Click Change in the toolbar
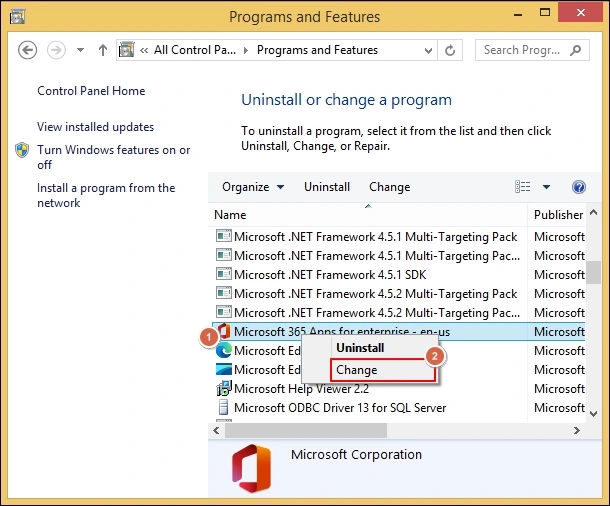Viewport: 610px width, 506px height. [389, 187]
